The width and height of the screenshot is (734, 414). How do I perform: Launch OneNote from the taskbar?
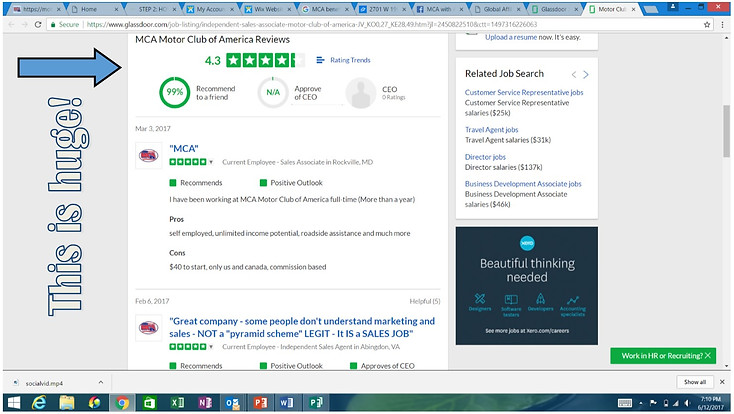pyautogui.click(x=205, y=403)
